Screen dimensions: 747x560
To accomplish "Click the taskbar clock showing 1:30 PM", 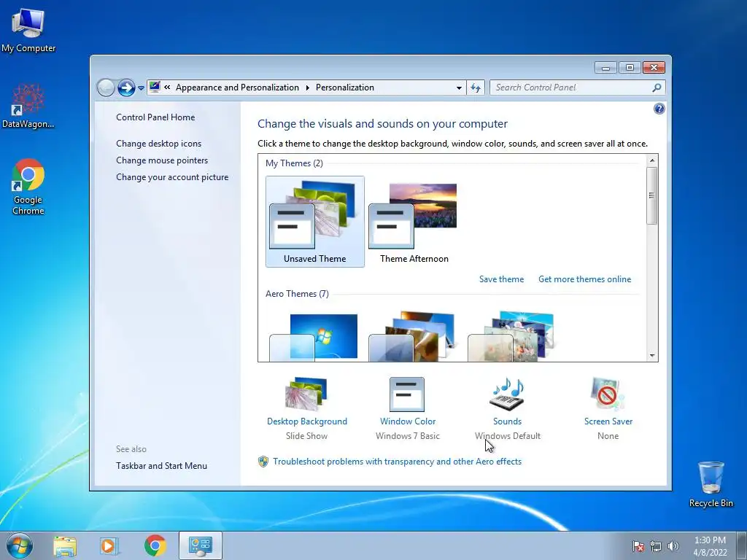I will point(710,546).
